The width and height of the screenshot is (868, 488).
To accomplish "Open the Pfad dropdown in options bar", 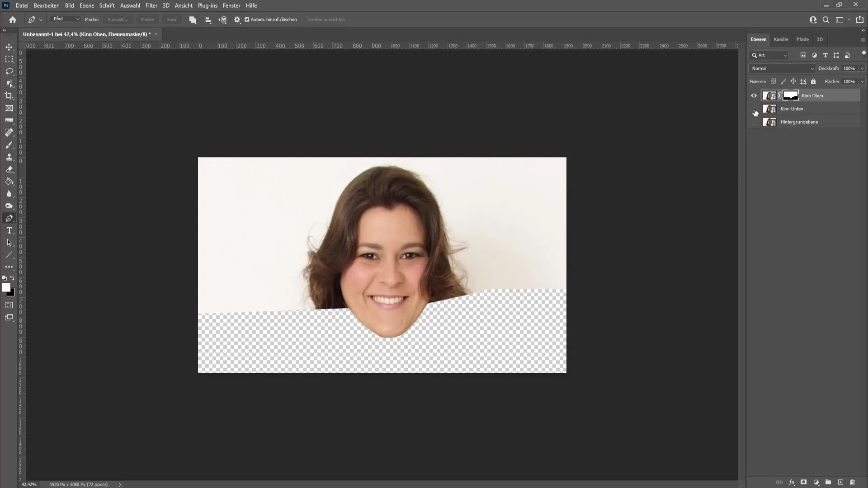I will point(64,19).
